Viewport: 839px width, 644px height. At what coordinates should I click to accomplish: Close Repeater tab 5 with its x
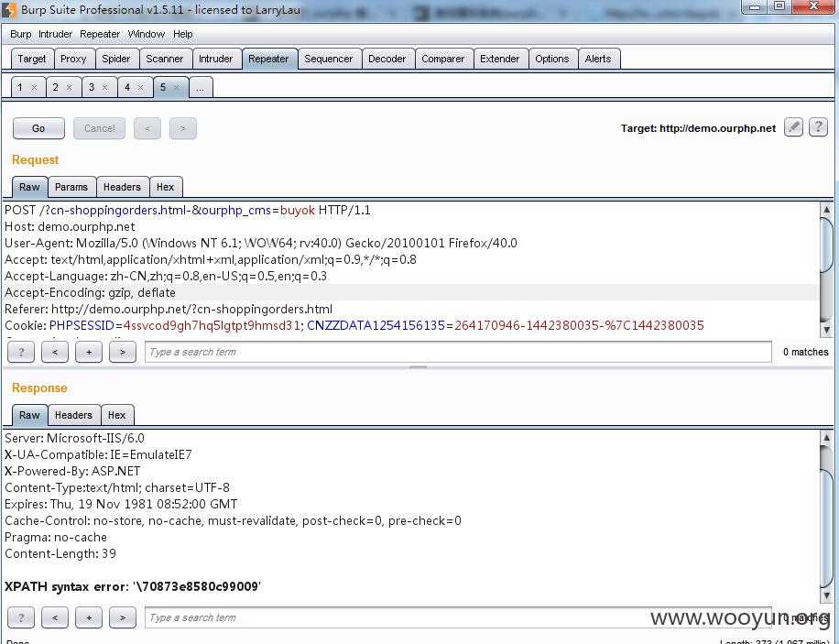click(x=177, y=87)
